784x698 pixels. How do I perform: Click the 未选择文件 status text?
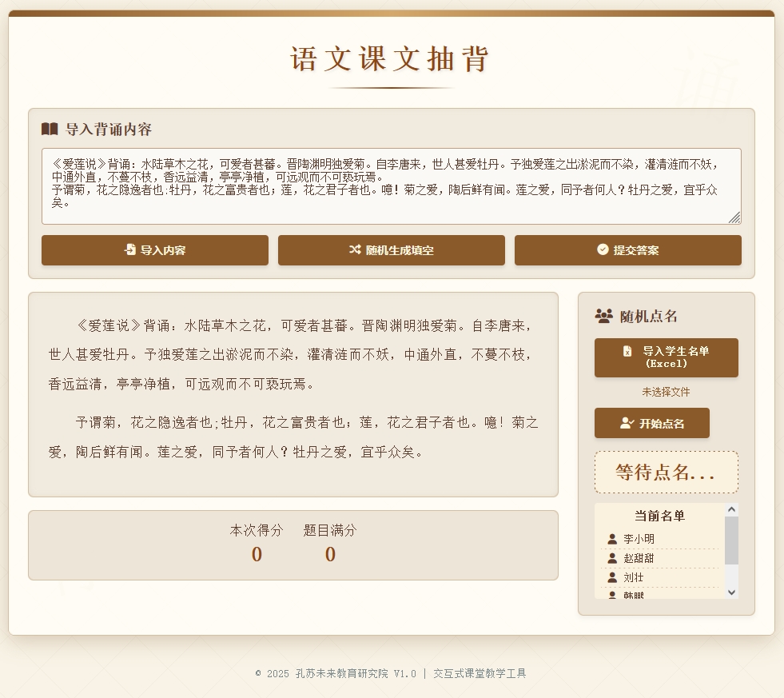(x=666, y=392)
